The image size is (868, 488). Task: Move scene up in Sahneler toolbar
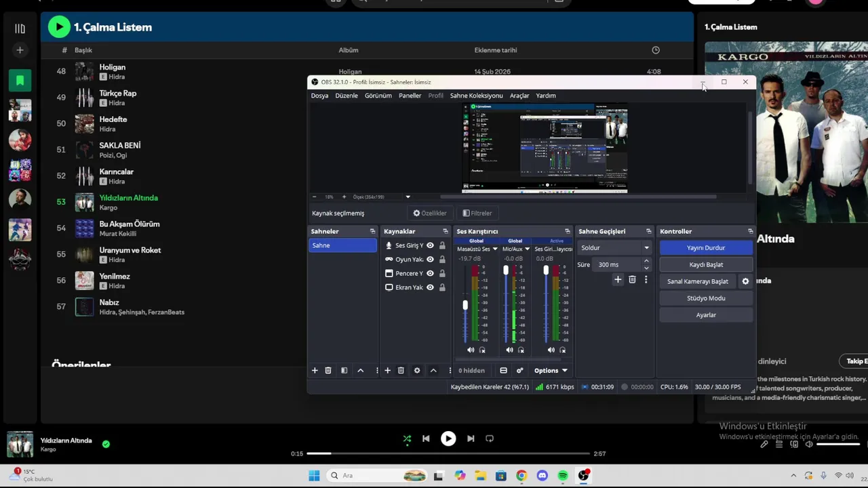pyautogui.click(x=361, y=370)
